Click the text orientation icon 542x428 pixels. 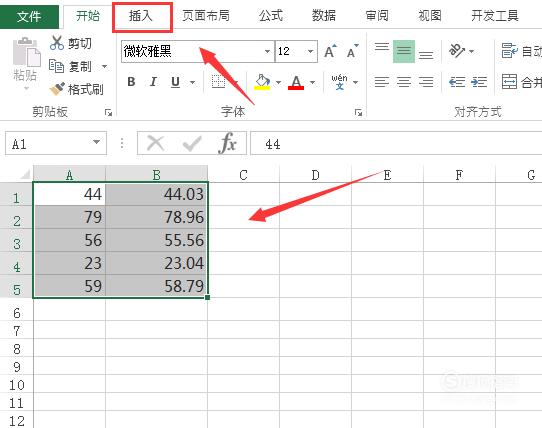point(457,51)
